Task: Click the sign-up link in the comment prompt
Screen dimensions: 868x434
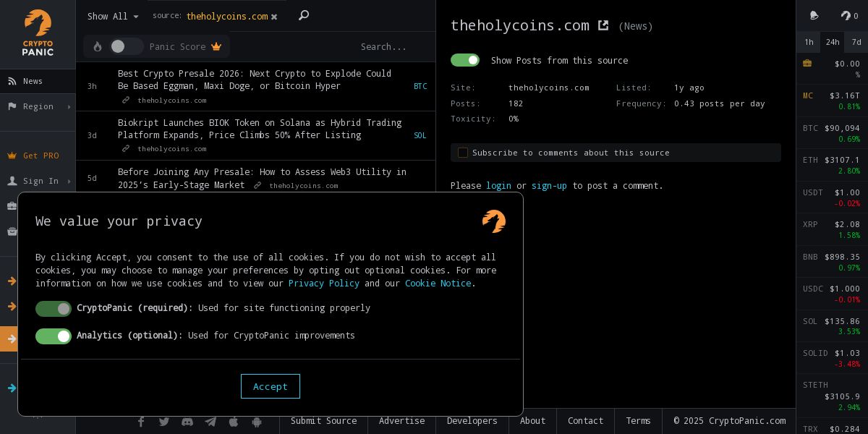Action: [549, 186]
